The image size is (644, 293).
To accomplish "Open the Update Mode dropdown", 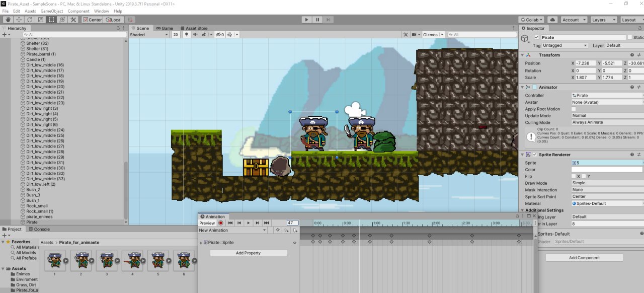I will (x=607, y=116).
